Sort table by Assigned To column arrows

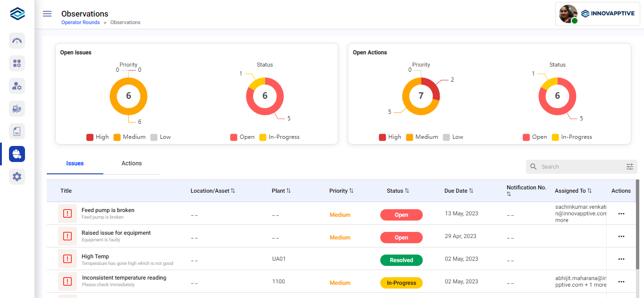[x=590, y=191]
